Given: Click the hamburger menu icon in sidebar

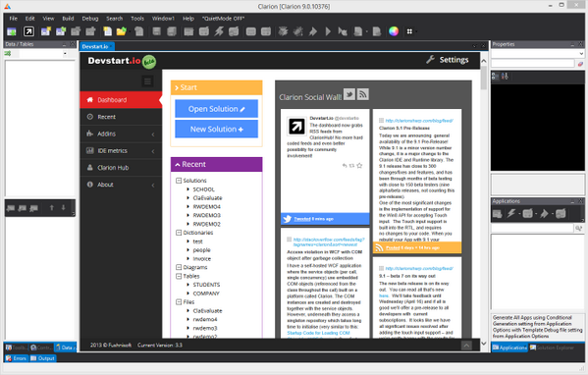Looking at the screenshot, I should click(148, 81).
